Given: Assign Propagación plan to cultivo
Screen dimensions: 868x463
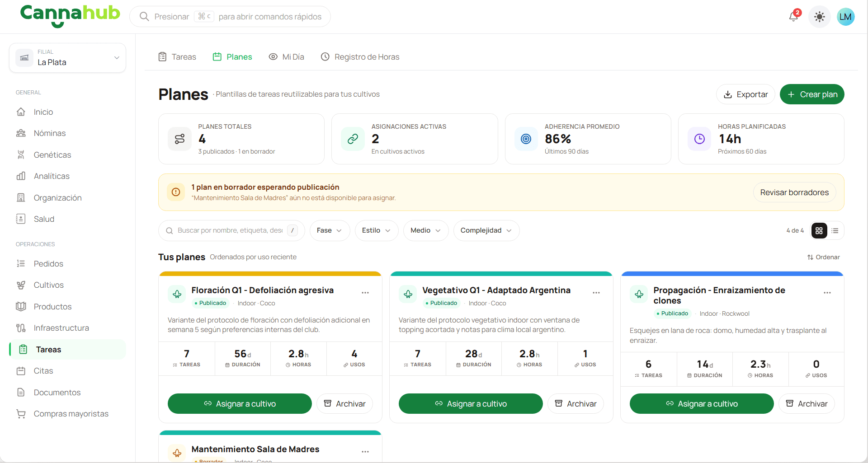Looking at the screenshot, I should (702, 403).
